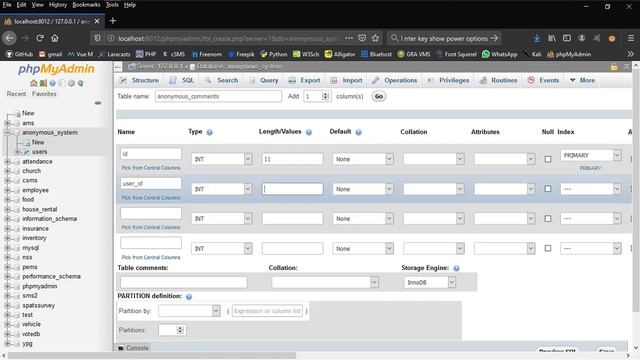Click the Type column help icon
The width and height of the screenshot is (640, 360).
click(x=209, y=132)
